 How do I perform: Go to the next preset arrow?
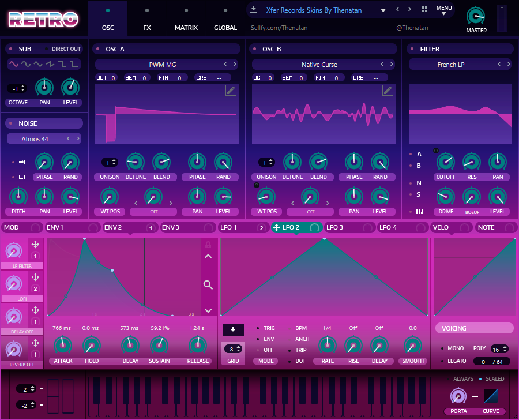pyautogui.click(x=410, y=9)
